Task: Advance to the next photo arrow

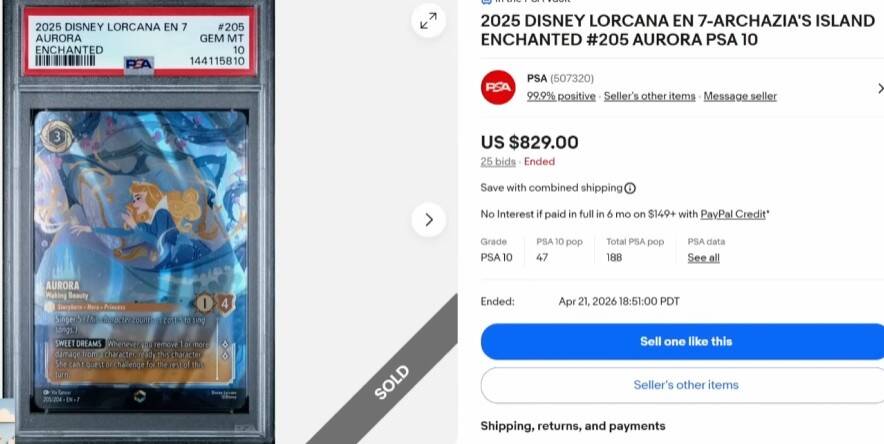Action: pos(428,220)
